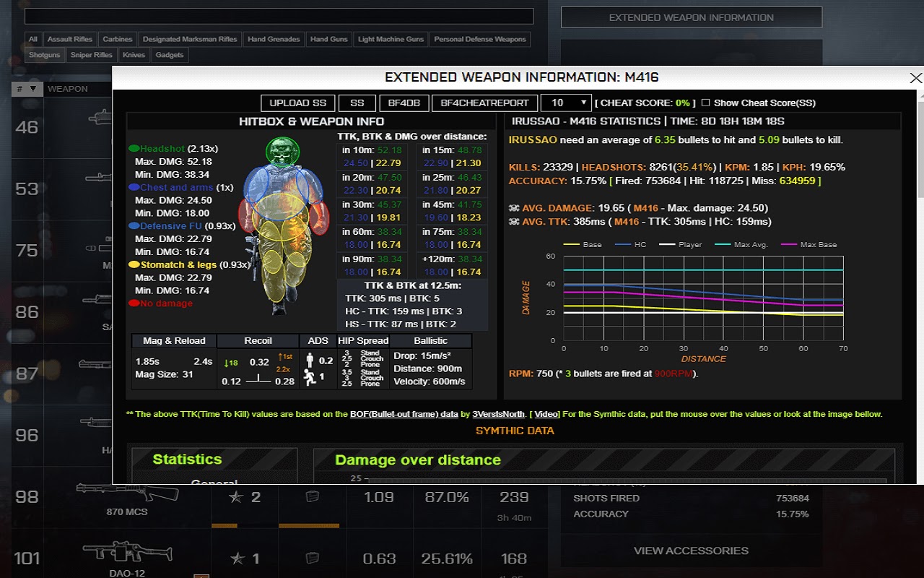
Task: Click the WEAPON column header
Action: point(68,89)
